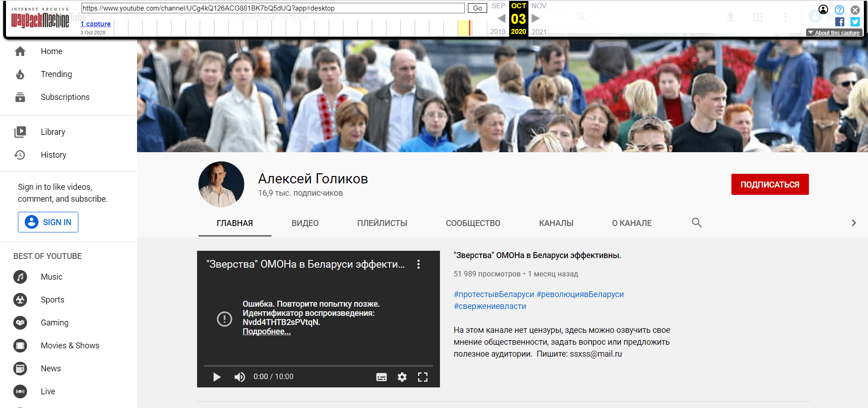Open the ПЛЕЙЛИСТЫ tab
868x408 pixels.
click(x=382, y=223)
